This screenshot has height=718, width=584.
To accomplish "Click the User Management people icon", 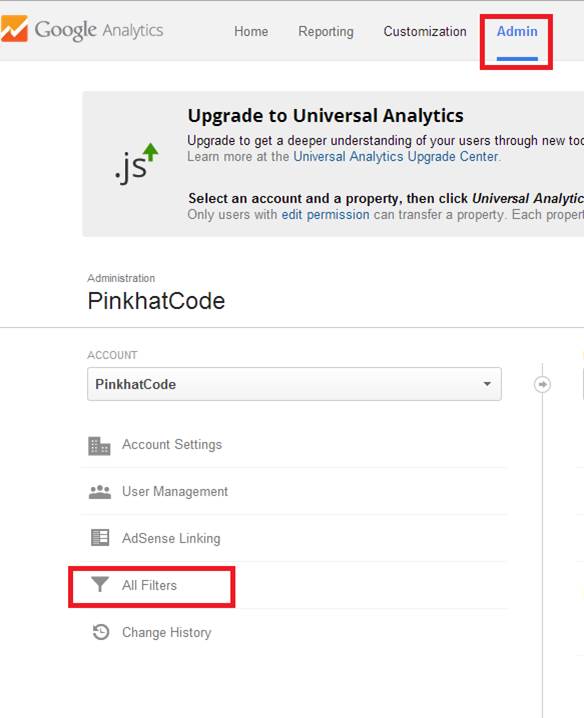I will click(x=99, y=492).
